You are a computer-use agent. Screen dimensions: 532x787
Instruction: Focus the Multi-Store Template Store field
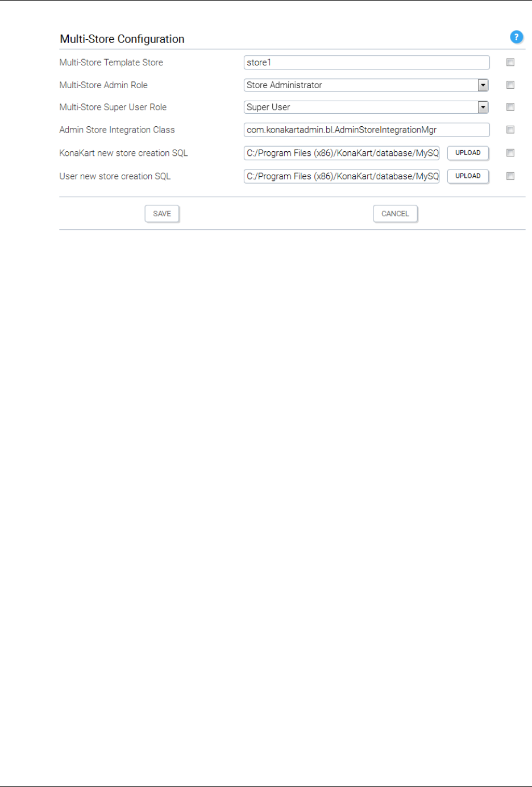pyautogui.click(x=367, y=63)
